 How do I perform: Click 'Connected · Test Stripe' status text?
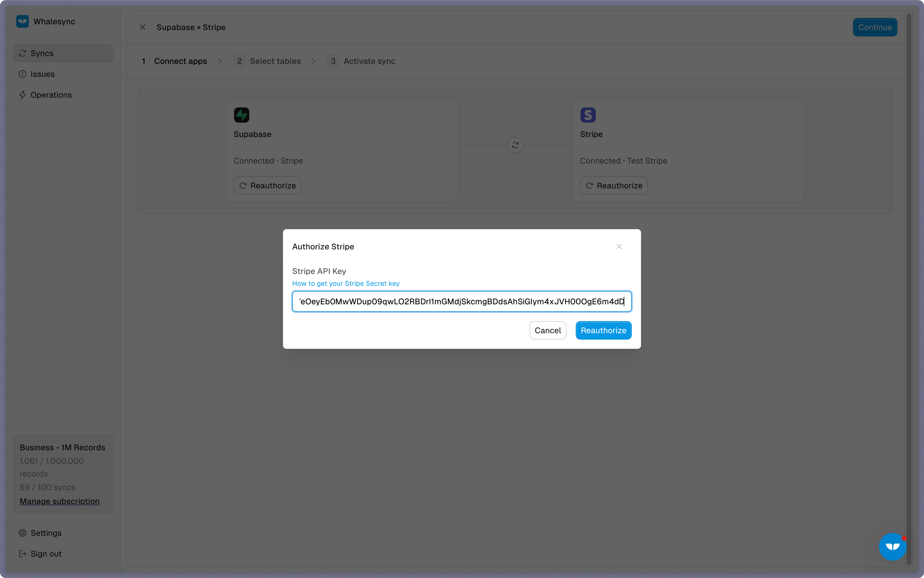tap(623, 161)
